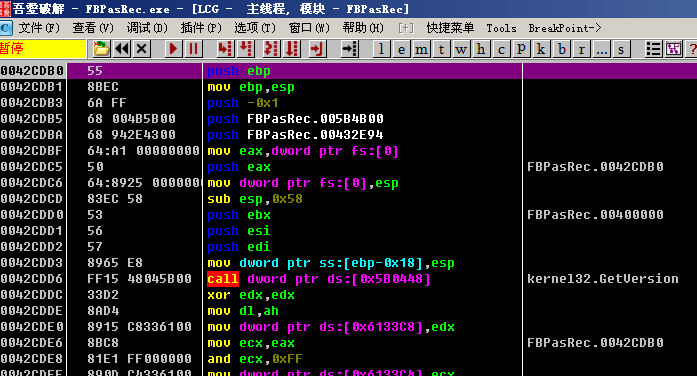The image size is (697, 376).
Task: Show the Memory map with the 'm' button
Action: (x=421, y=48)
